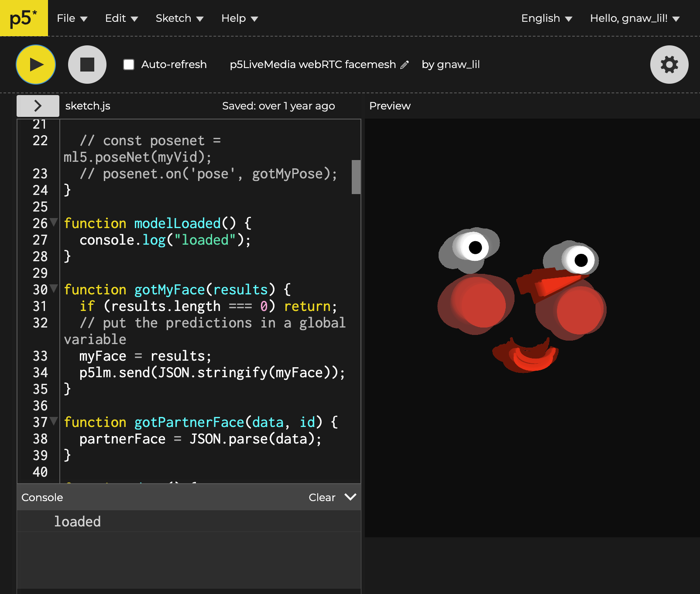The width and height of the screenshot is (700, 594).
Task: Click the code editor vertical scrollbar thumb
Action: tap(356, 177)
